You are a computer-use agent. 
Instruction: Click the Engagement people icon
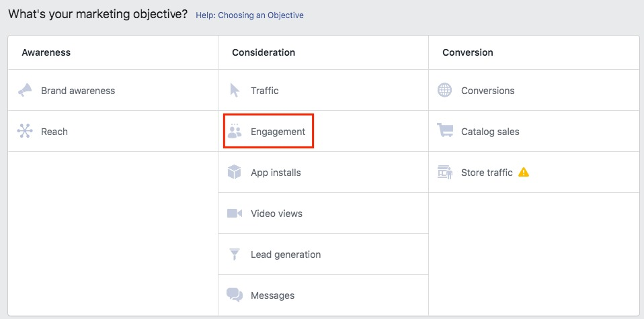pos(235,131)
